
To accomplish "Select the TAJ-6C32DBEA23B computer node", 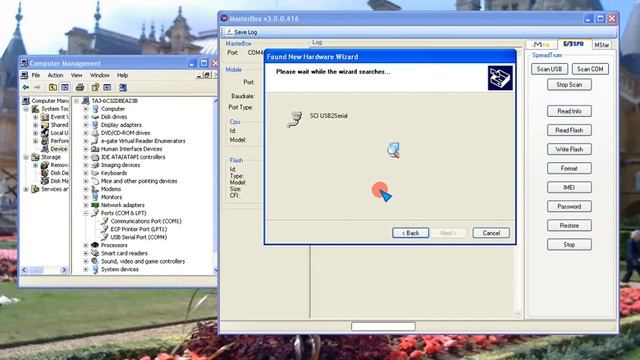I will 114,100.
